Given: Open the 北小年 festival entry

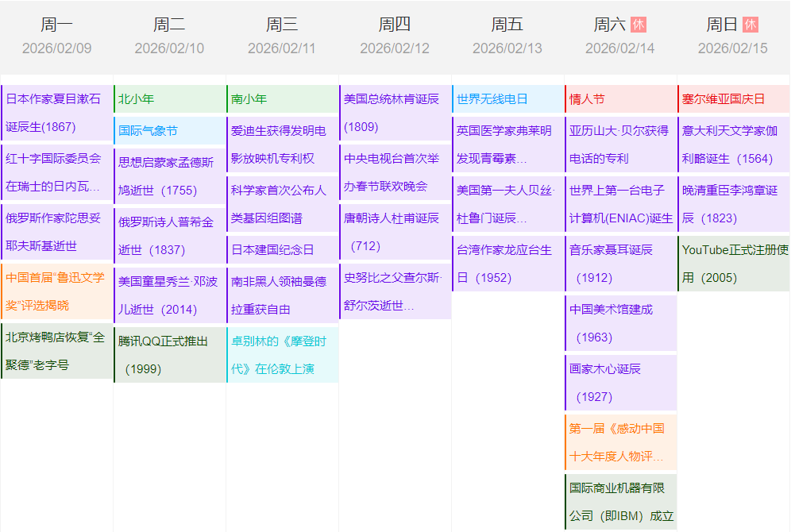Looking at the screenshot, I should (x=170, y=99).
